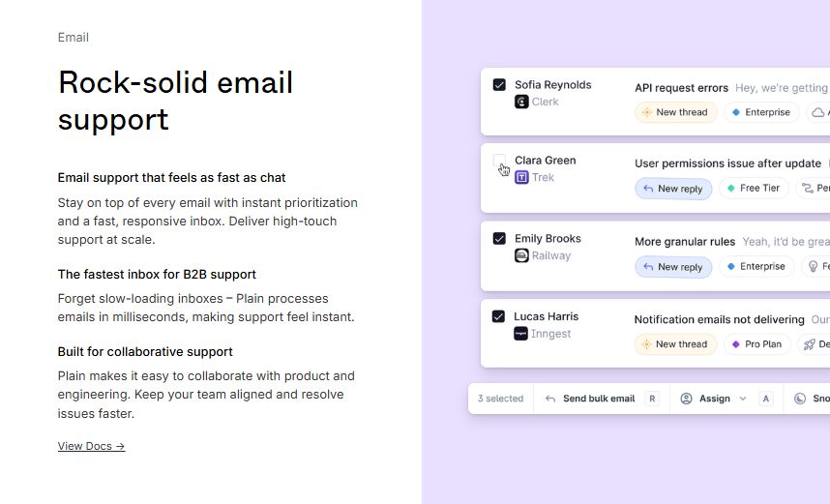The height and width of the screenshot is (504, 830).
Task: Click Enterprise tag on Emily Brooks thread
Action: coord(757,266)
